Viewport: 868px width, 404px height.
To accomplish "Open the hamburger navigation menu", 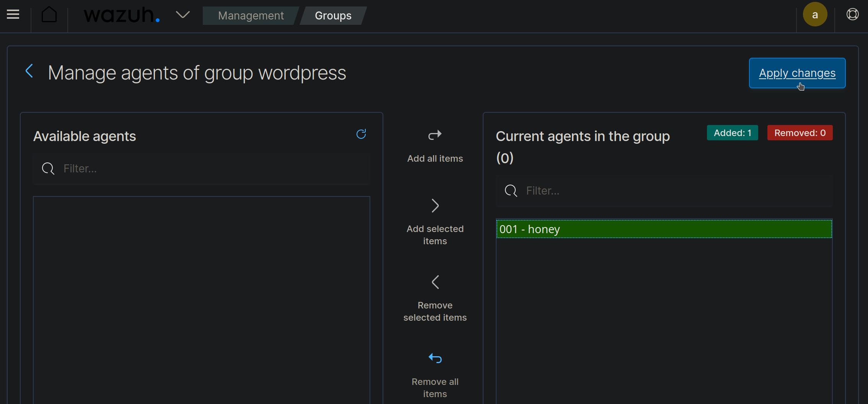I will pyautogui.click(x=13, y=15).
